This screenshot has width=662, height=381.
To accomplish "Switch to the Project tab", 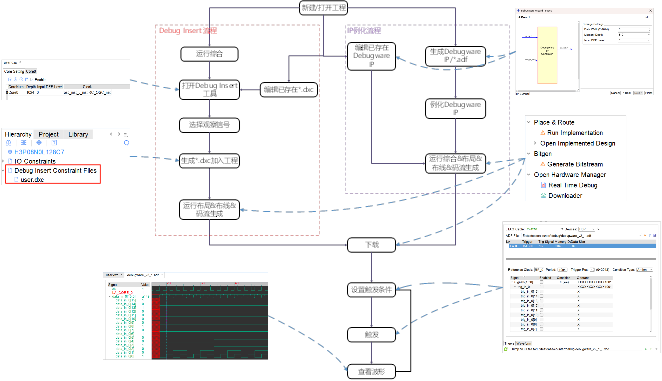I will (x=49, y=134).
